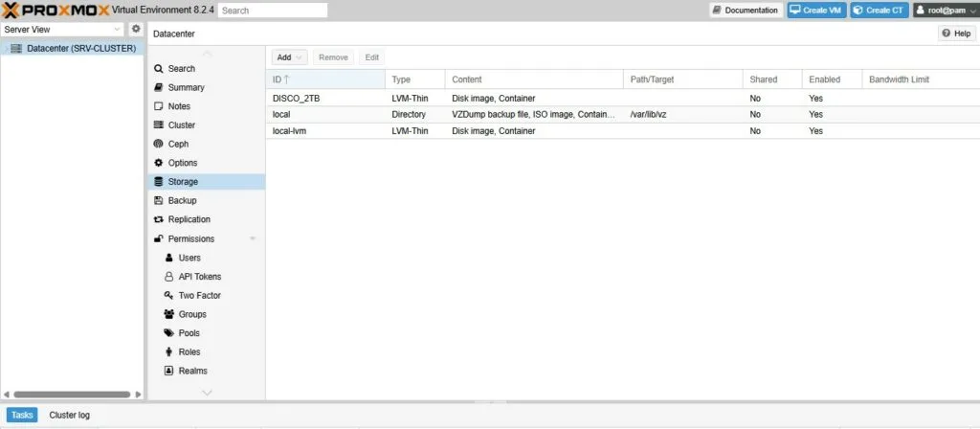Image resolution: width=980 pixels, height=429 pixels.
Task: Click the tree panel horizontal scrollbar
Action: pyautogui.click(x=72, y=395)
